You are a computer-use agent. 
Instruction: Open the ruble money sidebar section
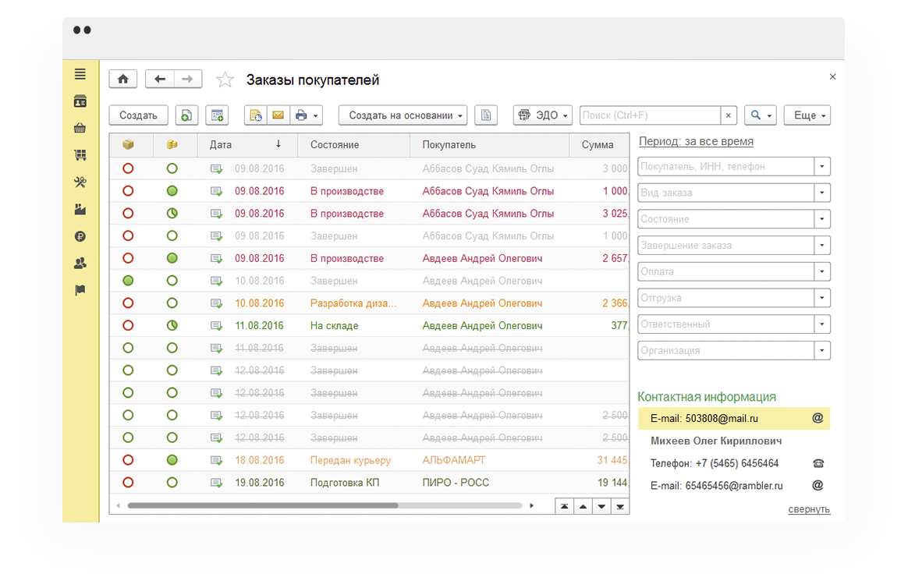point(80,236)
